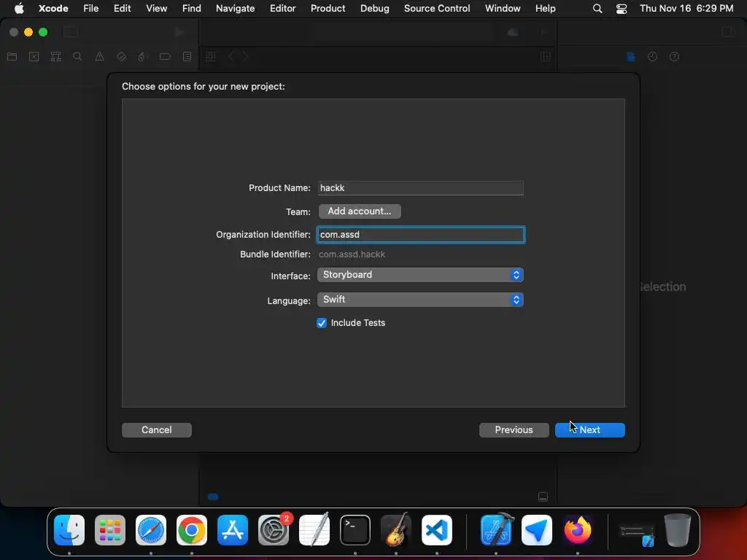The height and width of the screenshot is (560, 747).
Task: Toggle the navigator sidebar button in toolbar
Action: 70,32
